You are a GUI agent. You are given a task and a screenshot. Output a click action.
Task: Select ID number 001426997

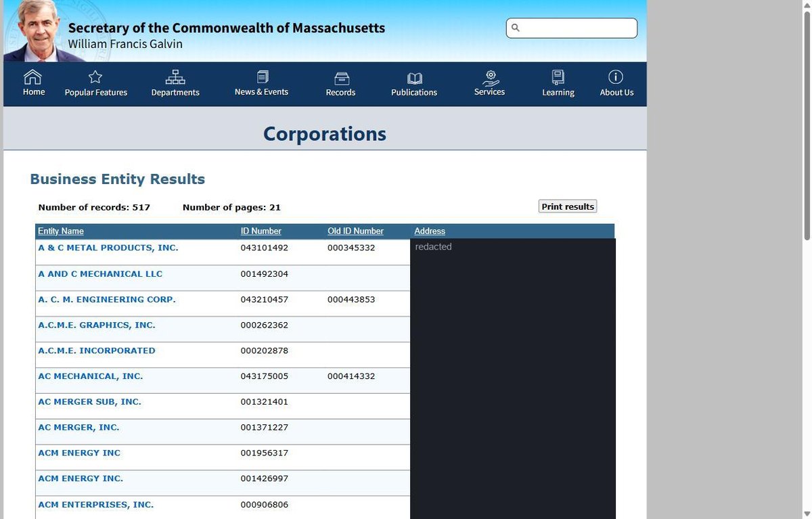265,478
